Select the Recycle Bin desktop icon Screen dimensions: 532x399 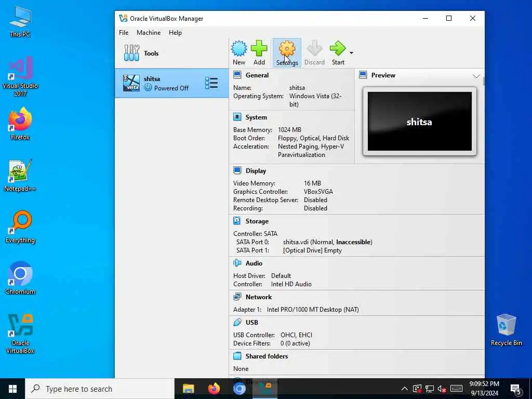tap(506, 329)
